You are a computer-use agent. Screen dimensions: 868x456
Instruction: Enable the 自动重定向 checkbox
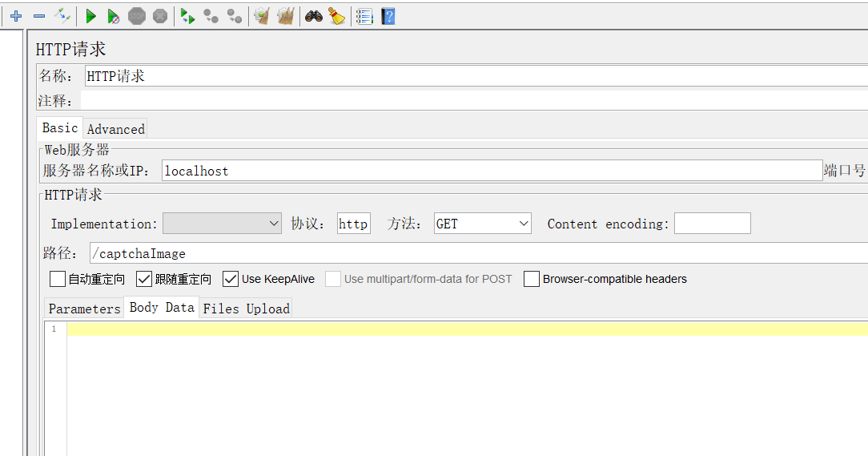click(x=58, y=279)
